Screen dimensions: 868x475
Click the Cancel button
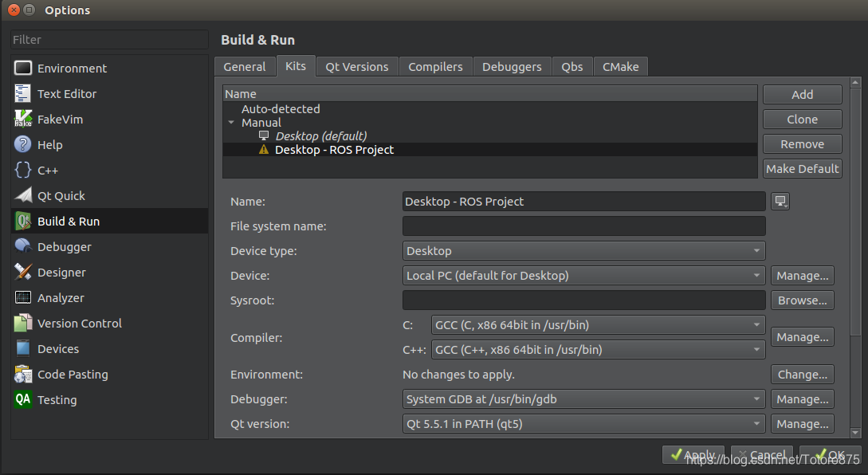[x=762, y=455]
